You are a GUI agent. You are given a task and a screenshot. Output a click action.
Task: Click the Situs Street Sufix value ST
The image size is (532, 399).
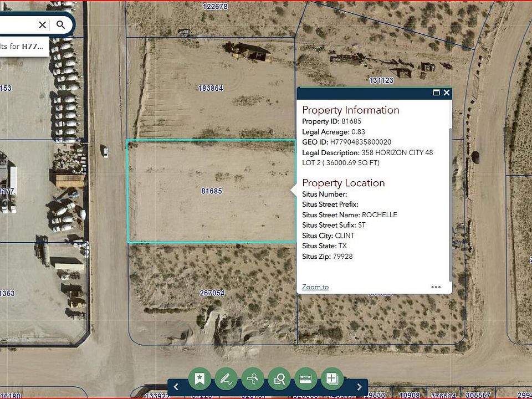[x=362, y=226]
